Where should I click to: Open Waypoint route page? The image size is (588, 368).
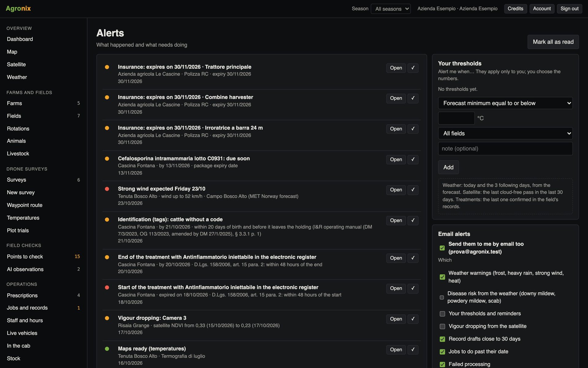[x=24, y=205]
